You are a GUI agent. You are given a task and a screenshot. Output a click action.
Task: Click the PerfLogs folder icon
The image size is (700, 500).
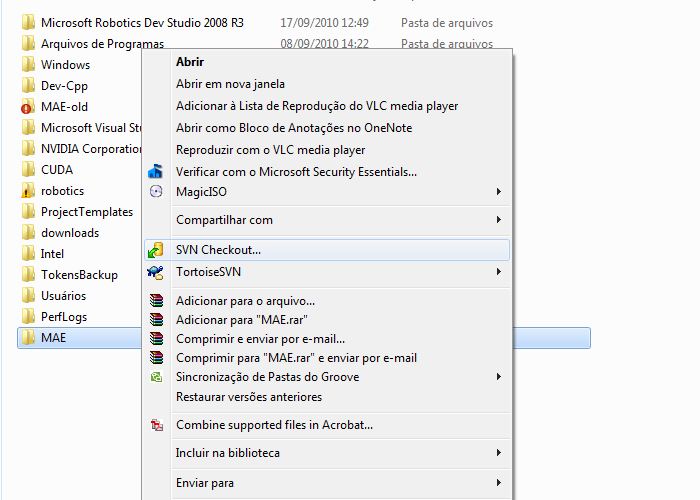[x=28, y=316]
